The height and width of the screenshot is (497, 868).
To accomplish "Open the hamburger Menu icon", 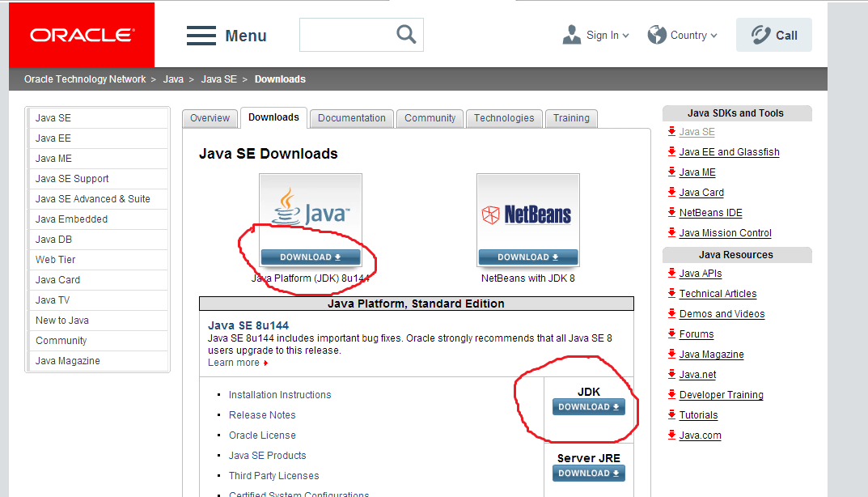I will click(201, 36).
